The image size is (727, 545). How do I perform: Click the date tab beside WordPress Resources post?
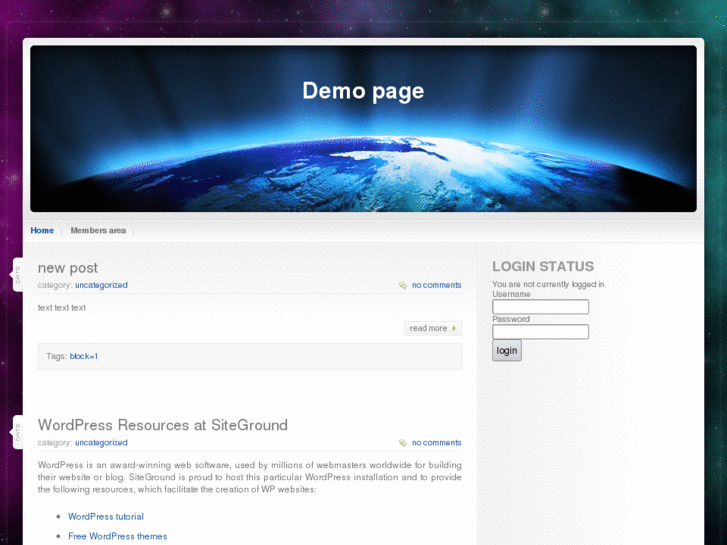(x=17, y=431)
